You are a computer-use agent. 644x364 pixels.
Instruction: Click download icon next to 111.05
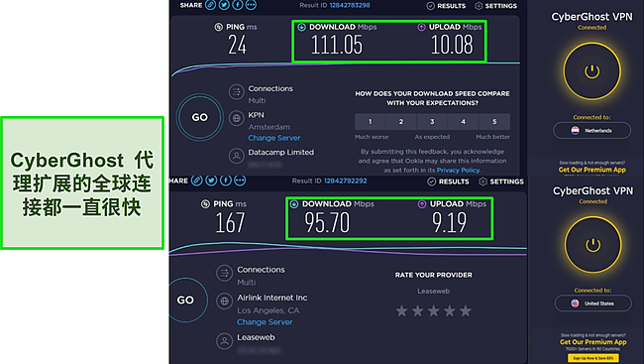tap(301, 27)
